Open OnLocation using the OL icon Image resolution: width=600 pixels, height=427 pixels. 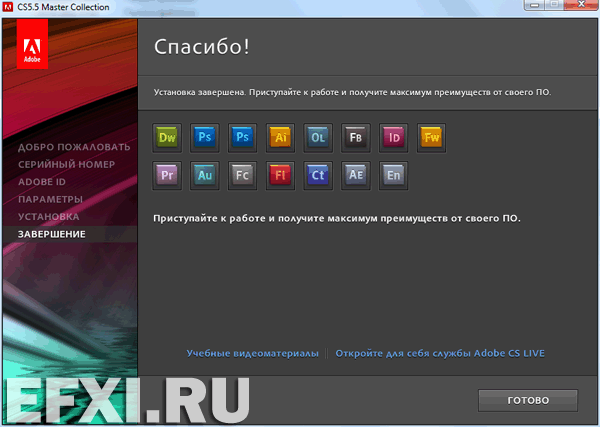point(318,138)
